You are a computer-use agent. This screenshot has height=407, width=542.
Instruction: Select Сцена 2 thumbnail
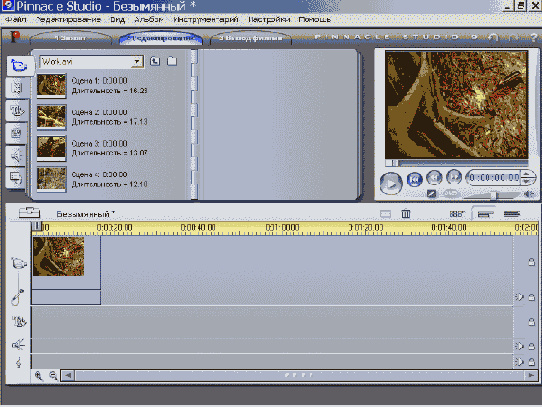(x=52, y=117)
